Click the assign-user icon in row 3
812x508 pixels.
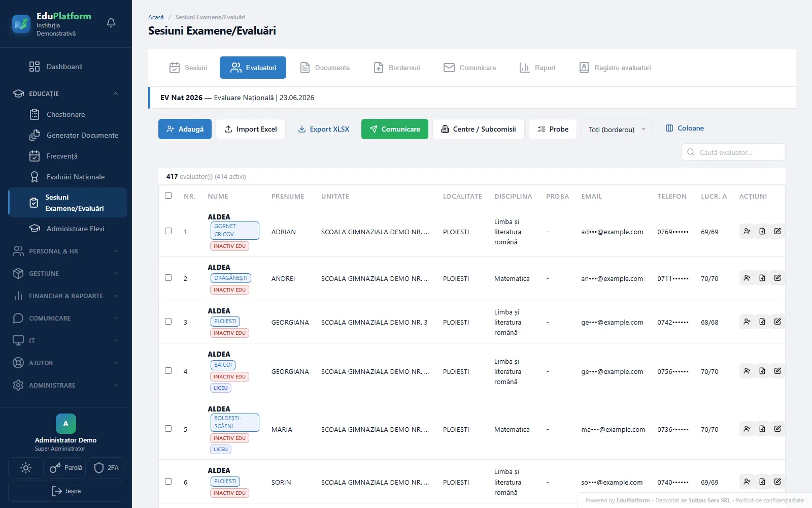click(x=747, y=322)
